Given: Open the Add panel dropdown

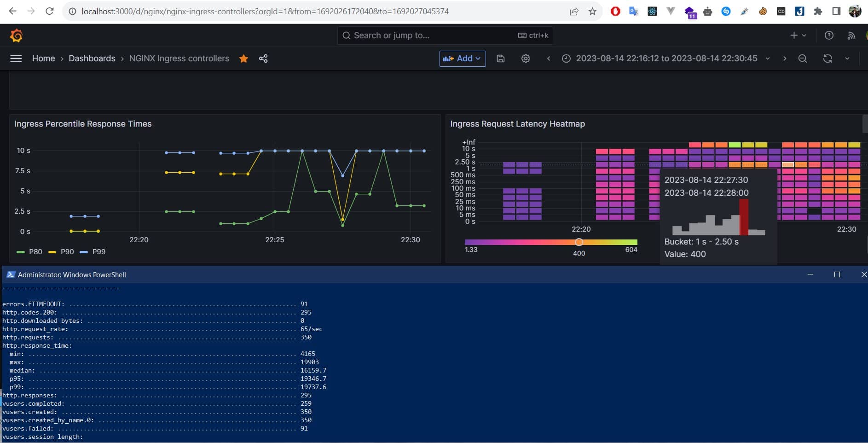Looking at the screenshot, I should click(x=463, y=58).
